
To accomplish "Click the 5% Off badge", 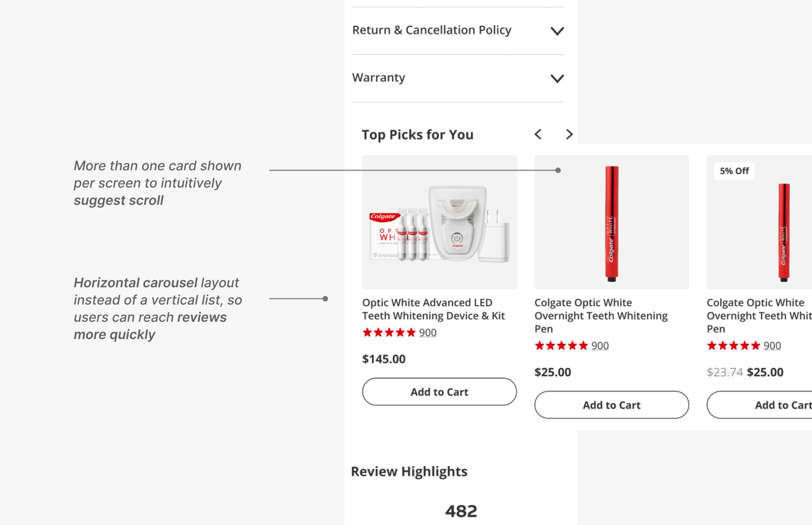I will [734, 171].
